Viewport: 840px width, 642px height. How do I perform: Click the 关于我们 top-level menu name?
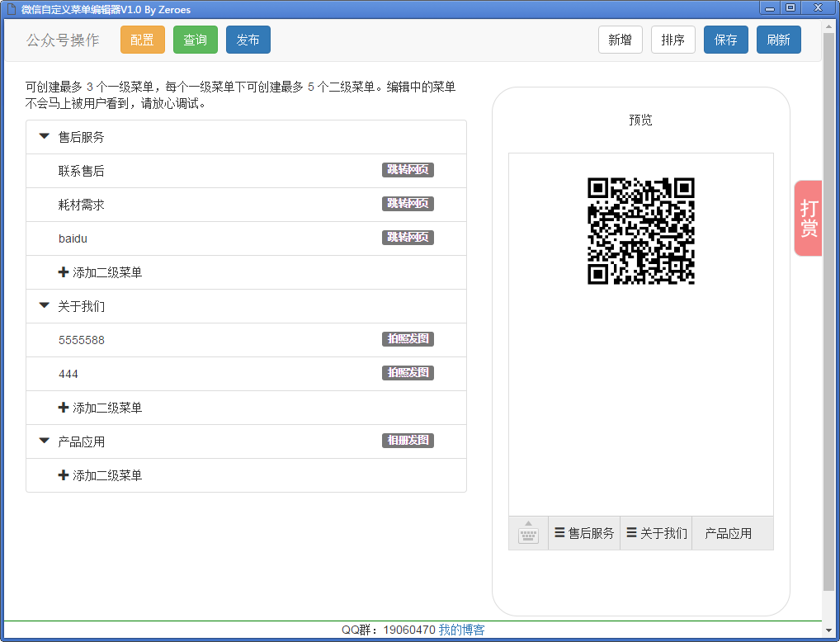click(x=81, y=306)
